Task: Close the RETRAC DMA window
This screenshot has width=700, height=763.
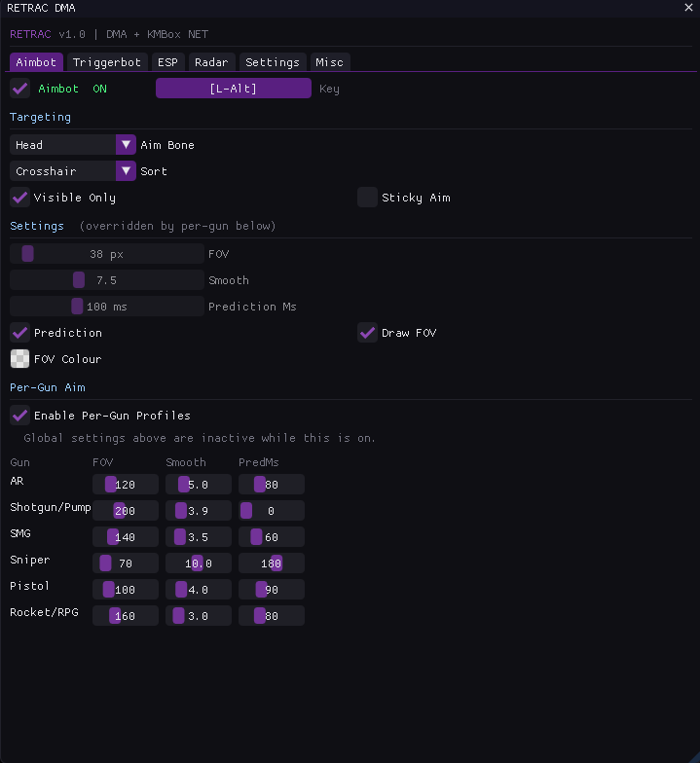Action: click(x=689, y=8)
